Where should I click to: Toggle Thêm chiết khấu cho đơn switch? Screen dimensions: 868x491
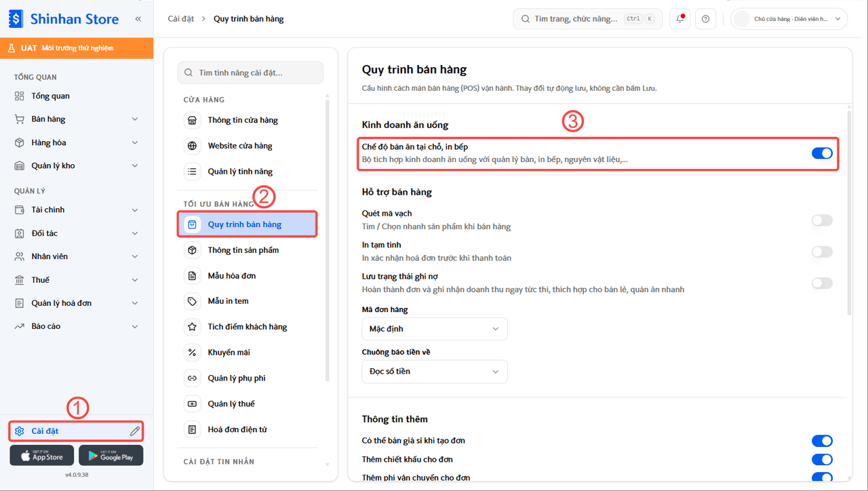822,460
